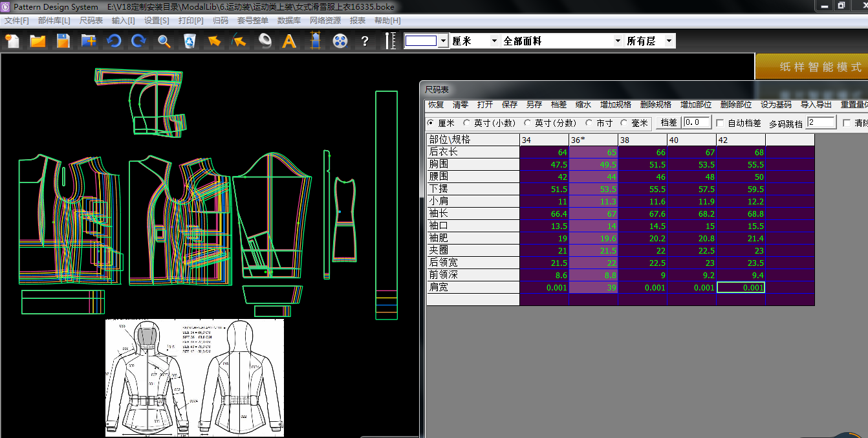
Task: Click the 多码跳档 input field
Action: point(820,122)
